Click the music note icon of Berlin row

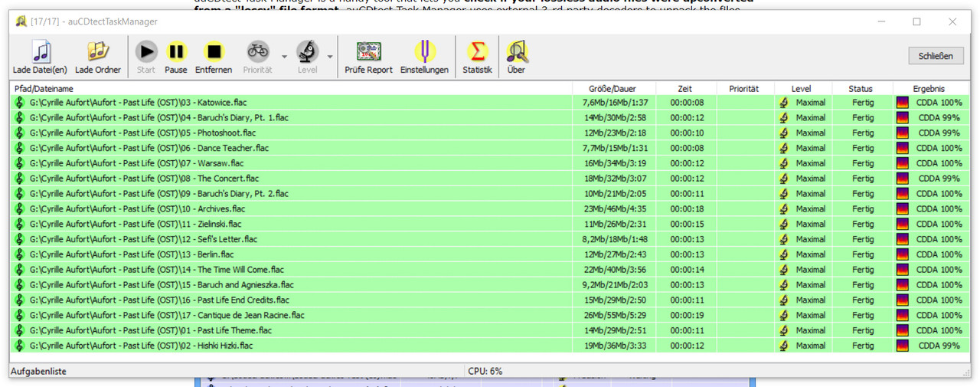coord(20,254)
